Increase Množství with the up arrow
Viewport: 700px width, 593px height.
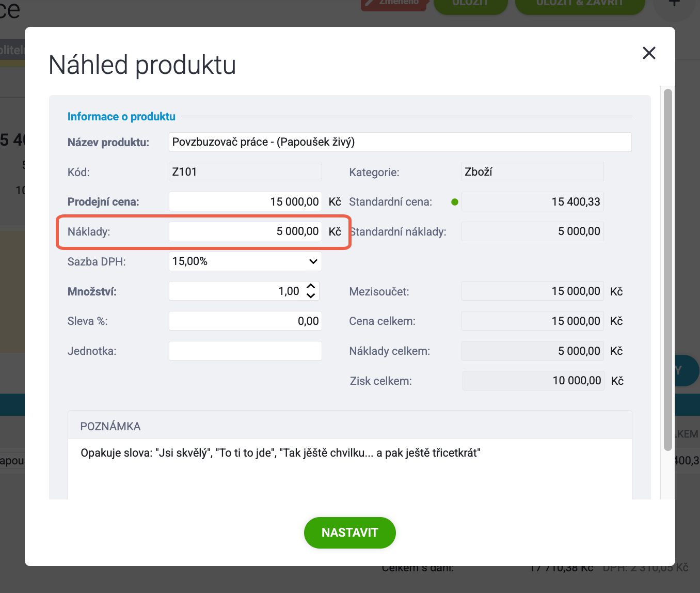[x=311, y=286]
